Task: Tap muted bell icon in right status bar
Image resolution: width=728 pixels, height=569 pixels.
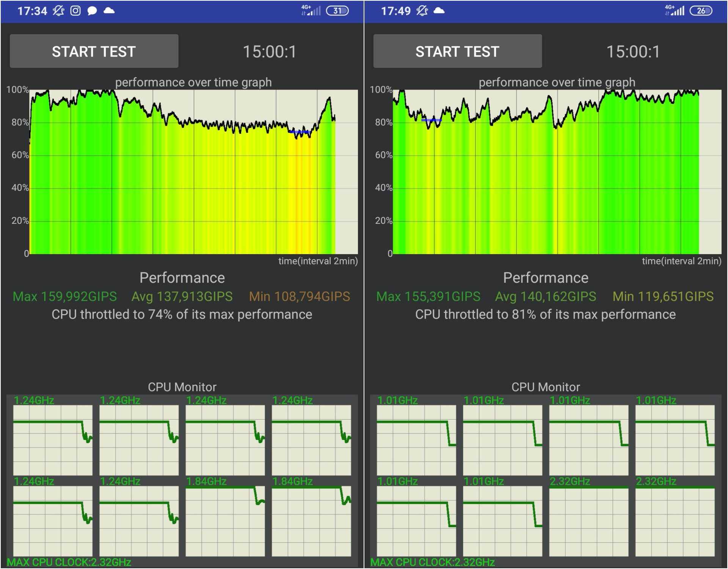Action: click(x=422, y=11)
